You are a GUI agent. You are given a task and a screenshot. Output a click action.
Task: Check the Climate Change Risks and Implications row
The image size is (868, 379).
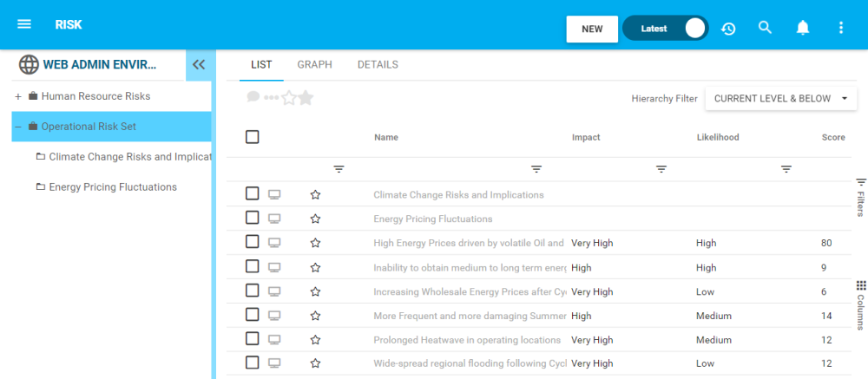[x=253, y=193]
